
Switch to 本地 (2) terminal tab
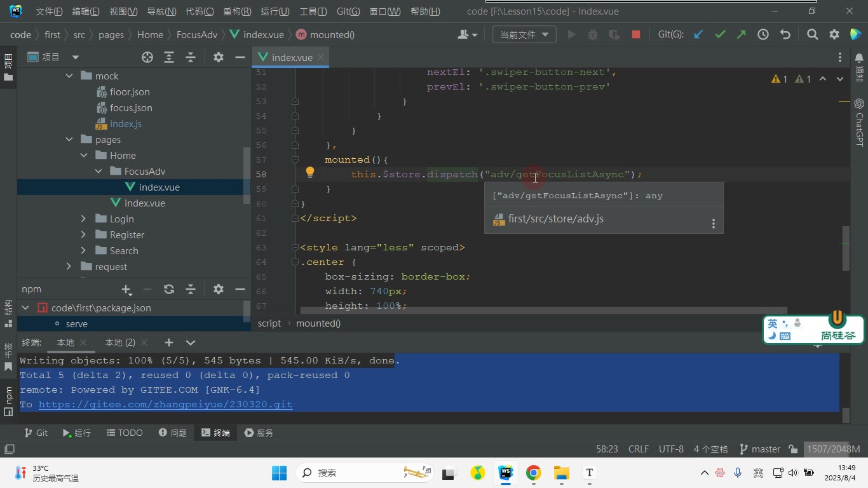pyautogui.click(x=120, y=342)
